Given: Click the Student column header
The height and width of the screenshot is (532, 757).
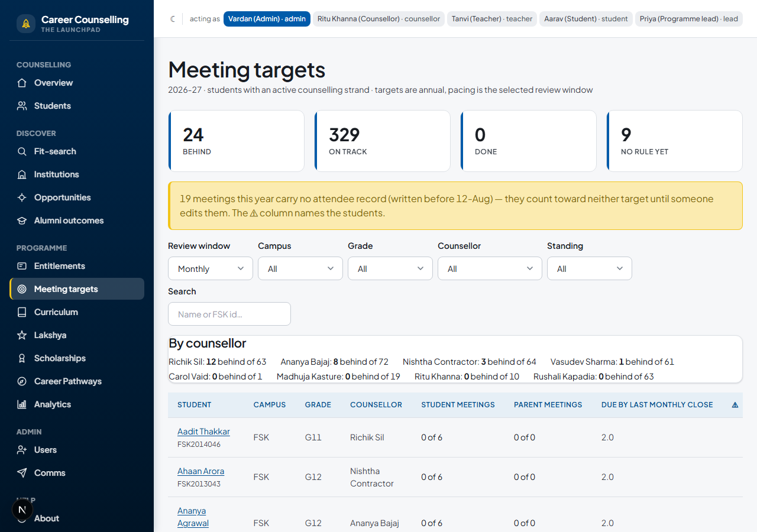Looking at the screenshot, I should (194, 405).
